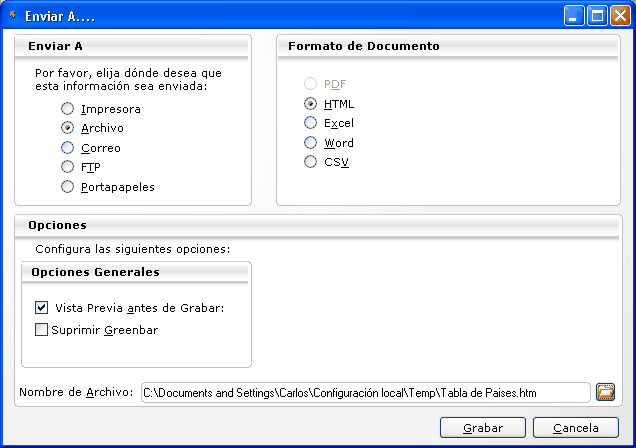The image size is (636, 448).
Task: Click the Nombre de Archivo path field
Action: click(x=365, y=393)
